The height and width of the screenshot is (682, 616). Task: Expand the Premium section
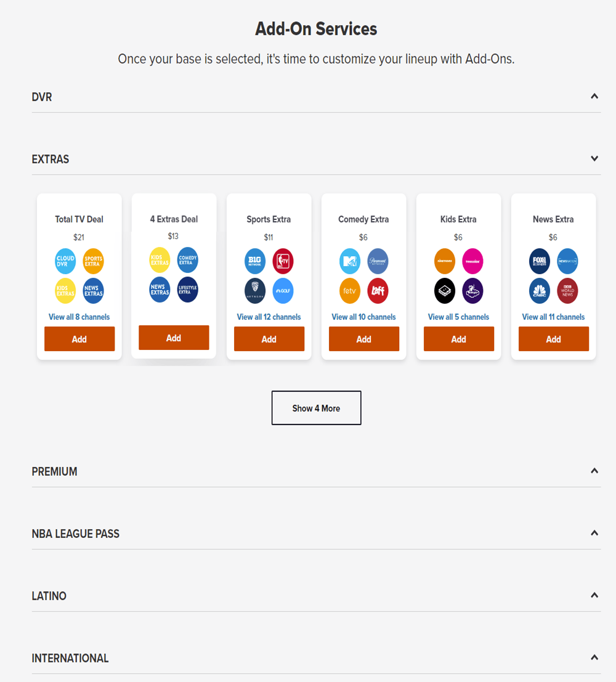[x=594, y=471]
